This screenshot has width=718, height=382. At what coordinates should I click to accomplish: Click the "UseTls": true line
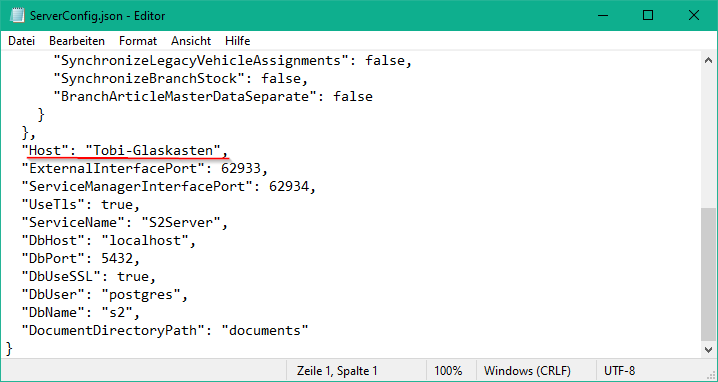pyautogui.click(x=81, y=204)
